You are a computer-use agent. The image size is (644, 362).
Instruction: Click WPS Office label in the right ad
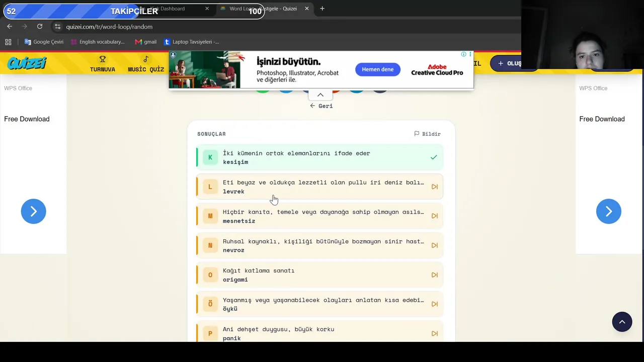pos(593,88)
